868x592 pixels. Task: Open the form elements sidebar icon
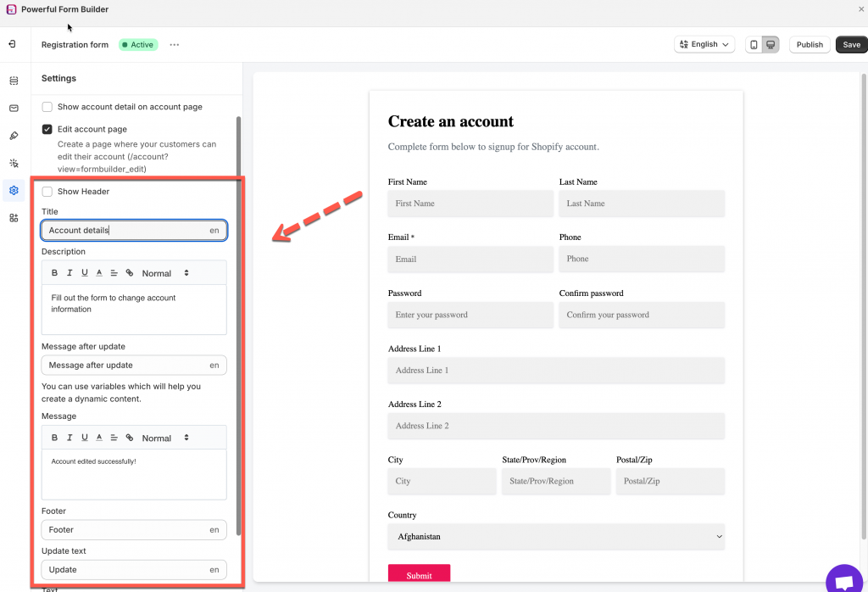pos(14,81)
